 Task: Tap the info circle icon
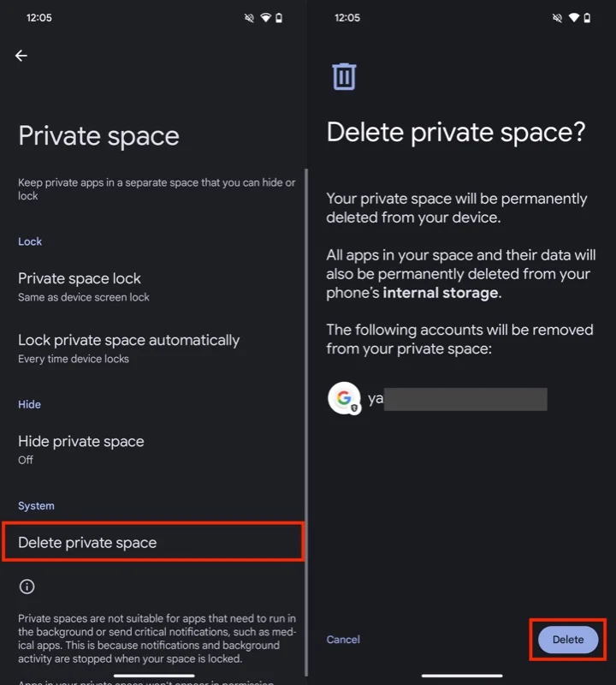27,587
